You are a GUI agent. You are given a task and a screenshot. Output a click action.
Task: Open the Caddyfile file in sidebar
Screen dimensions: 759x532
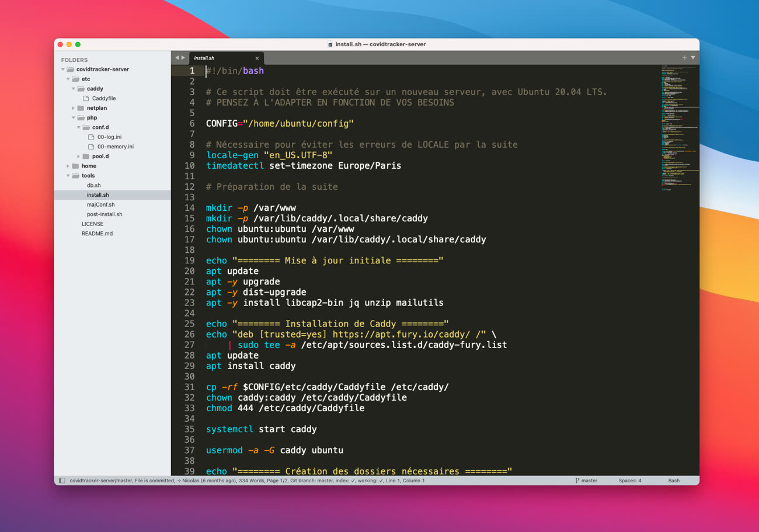103,98
